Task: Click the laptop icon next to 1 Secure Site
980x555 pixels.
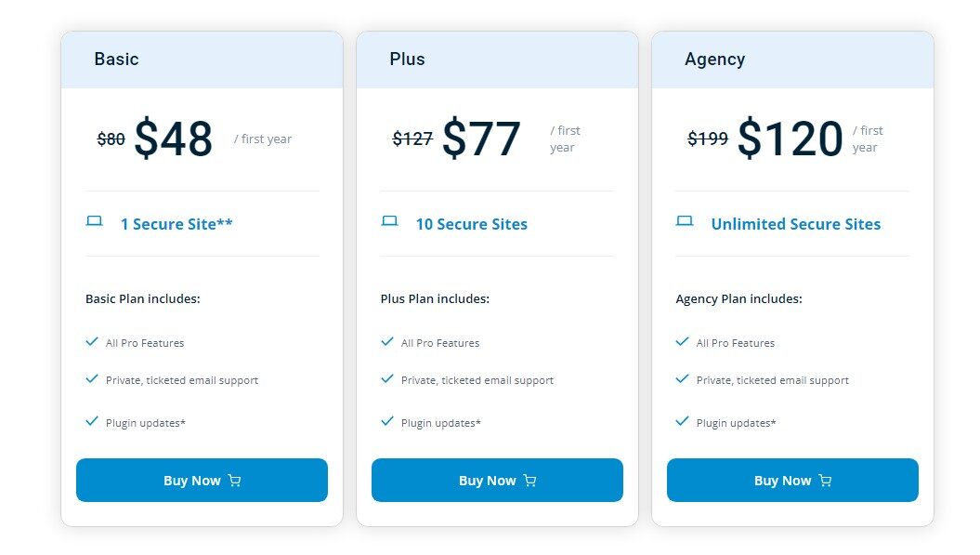Action: (94, 221)
